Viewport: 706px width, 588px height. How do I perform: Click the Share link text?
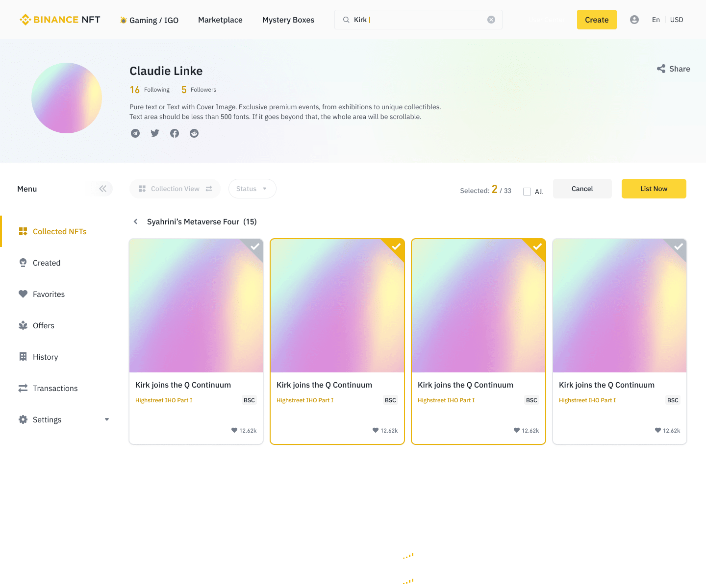(680, 69)
